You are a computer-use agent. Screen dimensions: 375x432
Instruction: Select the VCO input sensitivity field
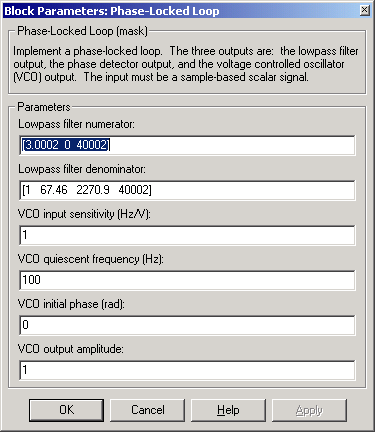[187, 235]
